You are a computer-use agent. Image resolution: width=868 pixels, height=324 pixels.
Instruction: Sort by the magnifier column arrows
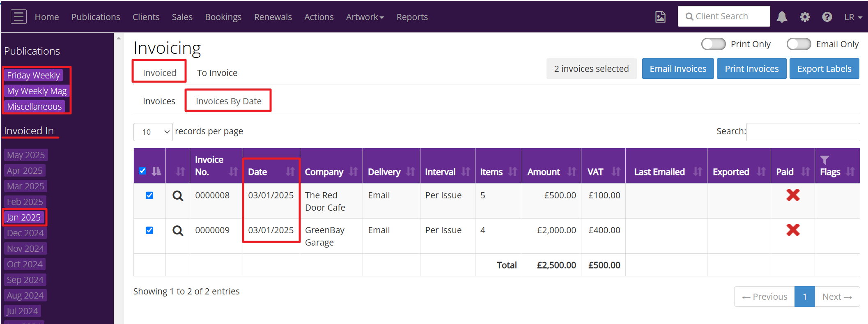[180, 172]
